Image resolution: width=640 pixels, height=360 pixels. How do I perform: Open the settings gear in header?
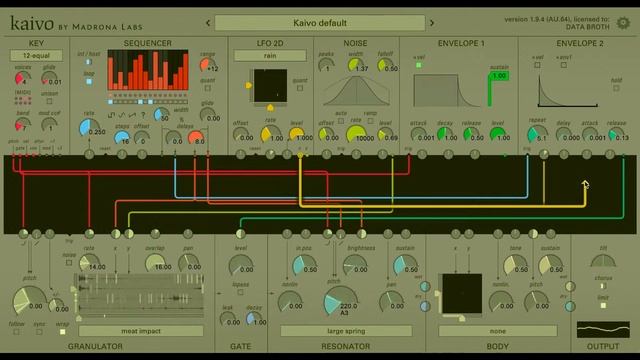coord(623,23)
